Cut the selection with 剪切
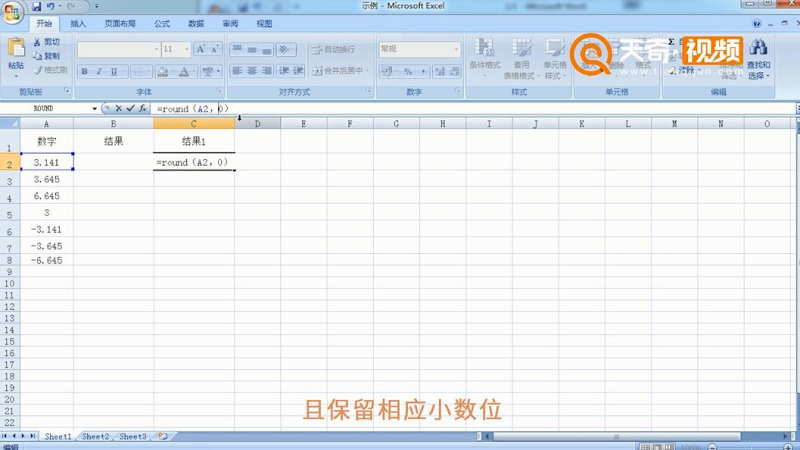Screen dimensions: 800x450 pos(46,42)
